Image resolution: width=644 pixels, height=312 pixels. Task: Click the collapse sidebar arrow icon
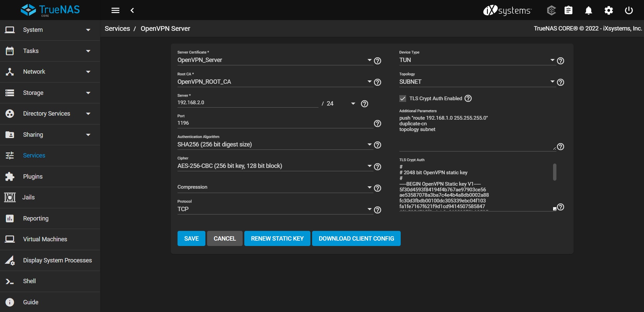point(132,11)
